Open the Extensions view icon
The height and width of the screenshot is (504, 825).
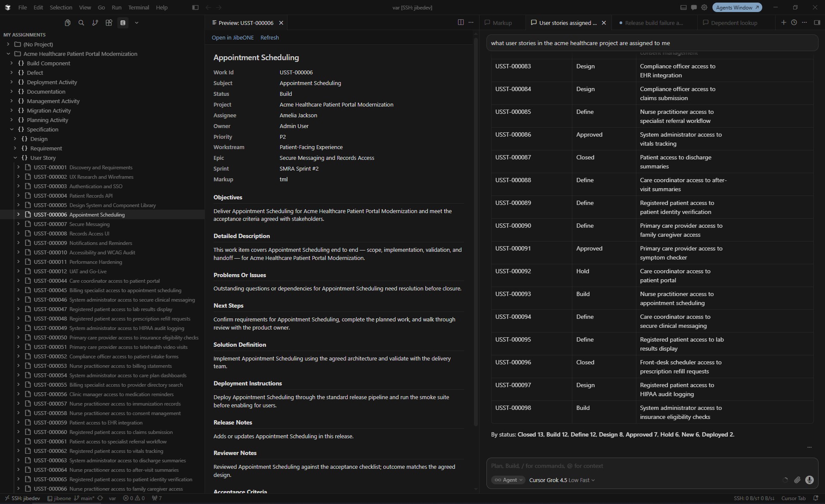[x=109, y=23]
